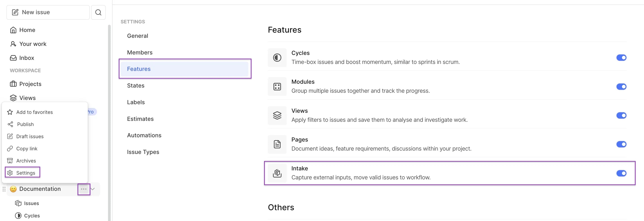Collapse the context menu via Archives entry
The image size is (644, 221).
pos(26,160)
